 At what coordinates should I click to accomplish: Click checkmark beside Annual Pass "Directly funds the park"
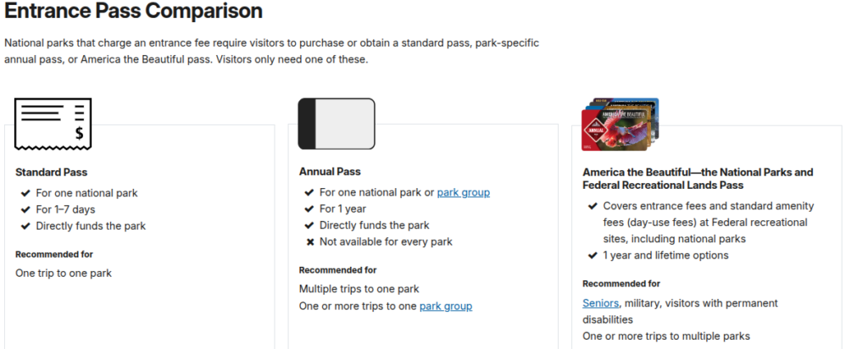click(309, 225)
